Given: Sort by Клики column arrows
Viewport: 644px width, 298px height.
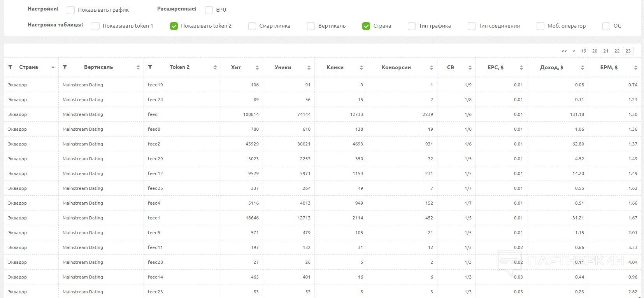Looking at the screenshot, I should click(361, 68).
